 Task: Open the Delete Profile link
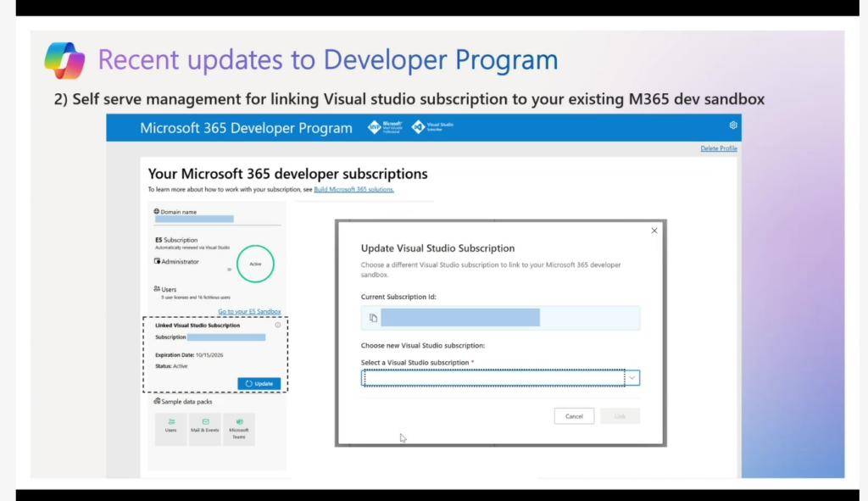click(718, 148)
